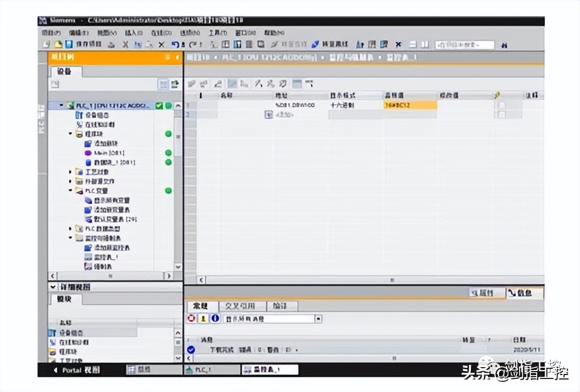Screen dimensions: 580x392
Task: Open the Tools menu in menu bar
Action: pyautogui.click(x=218, y=33)
